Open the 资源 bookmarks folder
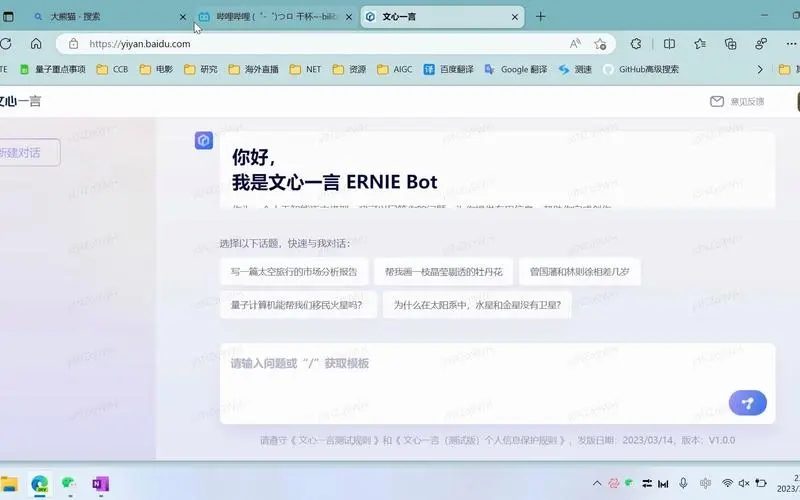The image size is (800, 500). pos(349,69)
